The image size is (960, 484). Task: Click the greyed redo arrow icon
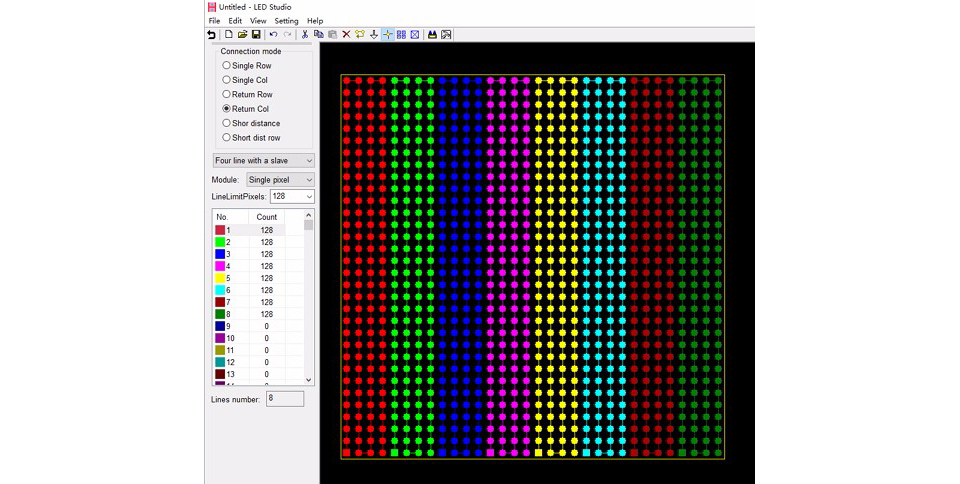coord(287,35)
